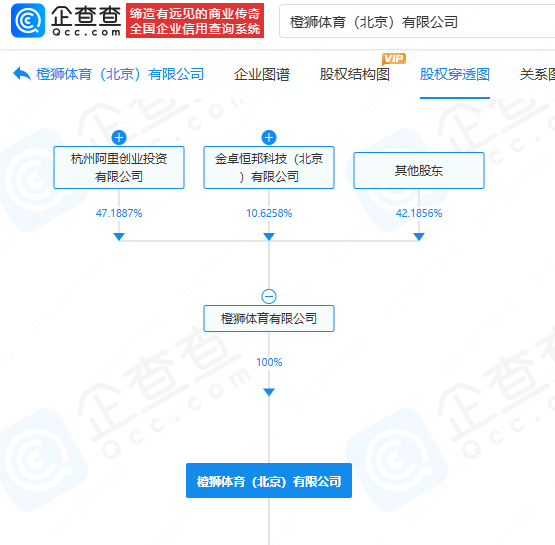Screen dimensions: 555x545
Task: Expand shareholders of 金卓恒邦科技（北京）有限公司
Action: click(x=269, y=138)
